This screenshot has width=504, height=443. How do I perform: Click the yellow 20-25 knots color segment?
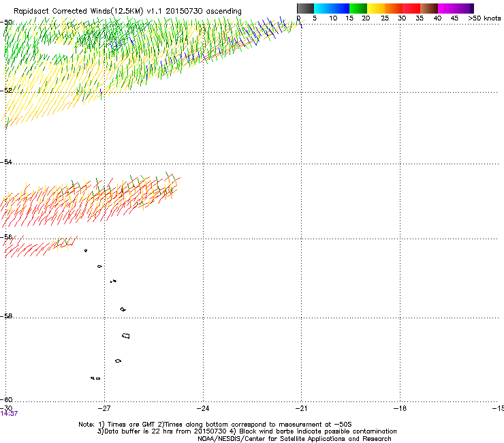point(376,8)
